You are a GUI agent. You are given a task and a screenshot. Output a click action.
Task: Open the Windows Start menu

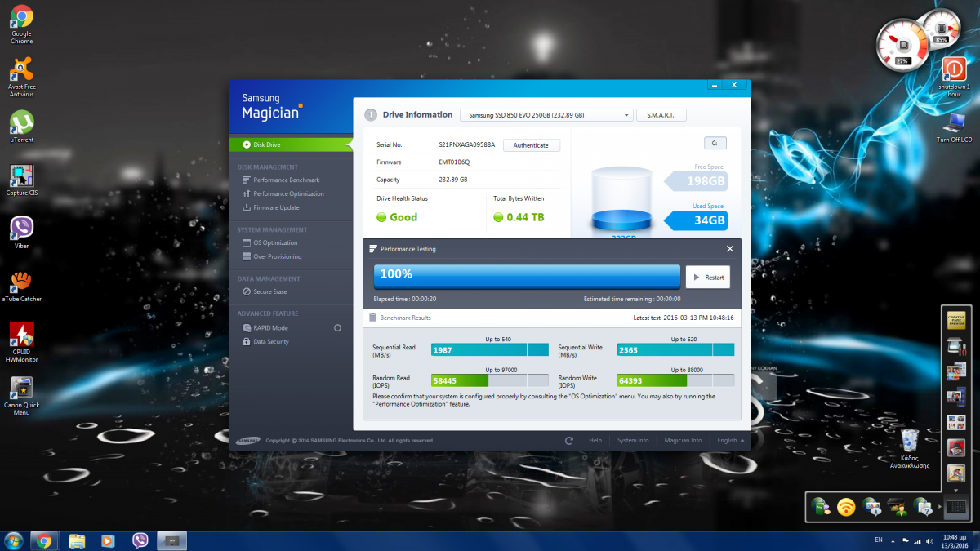click(14, 540)
